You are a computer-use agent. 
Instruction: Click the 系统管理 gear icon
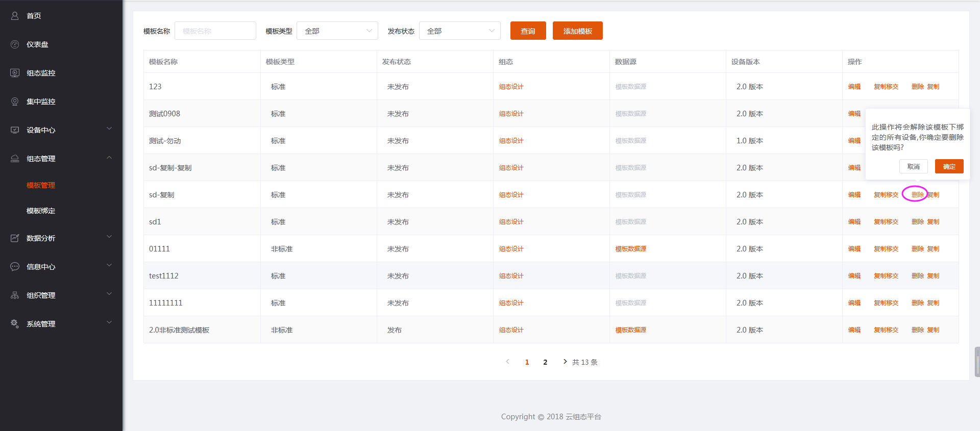click(15, 324)
